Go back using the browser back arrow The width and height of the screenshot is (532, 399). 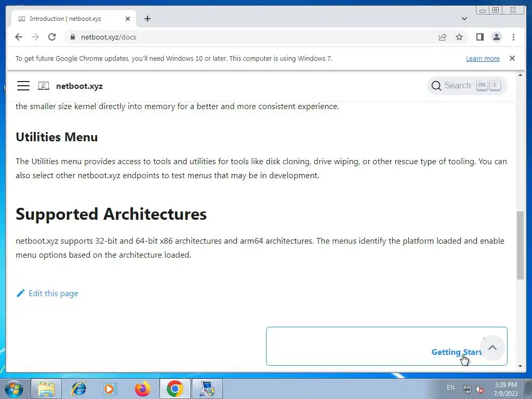point(19,37)
